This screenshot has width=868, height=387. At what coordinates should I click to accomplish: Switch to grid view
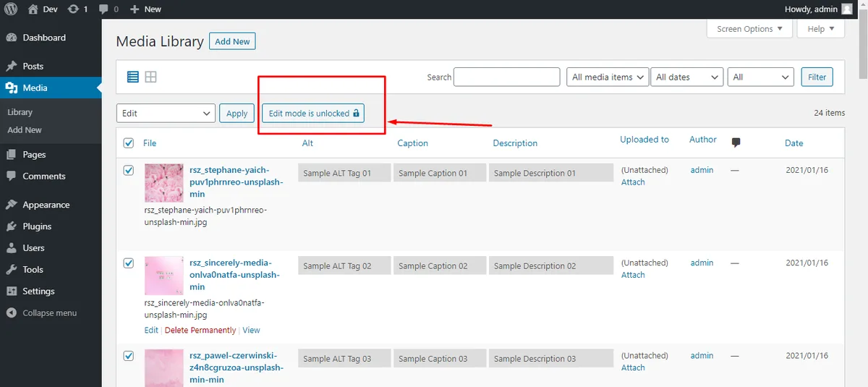(x=150, y=77)
